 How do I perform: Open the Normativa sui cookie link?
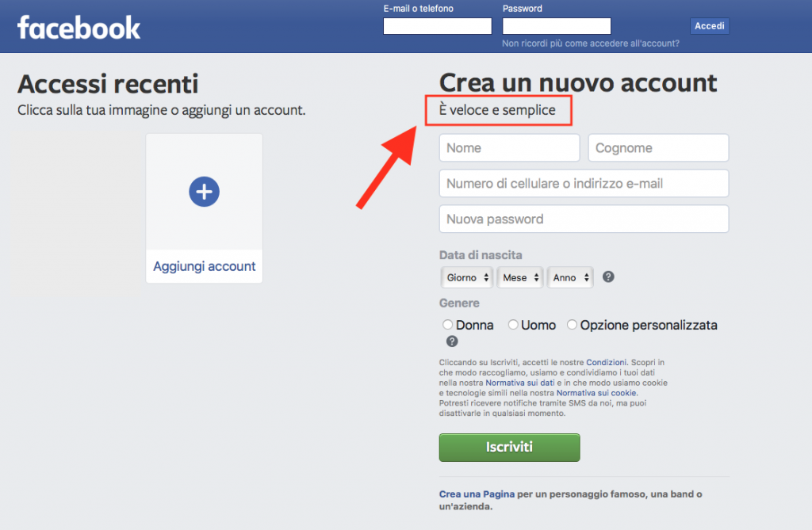[596, 393]
